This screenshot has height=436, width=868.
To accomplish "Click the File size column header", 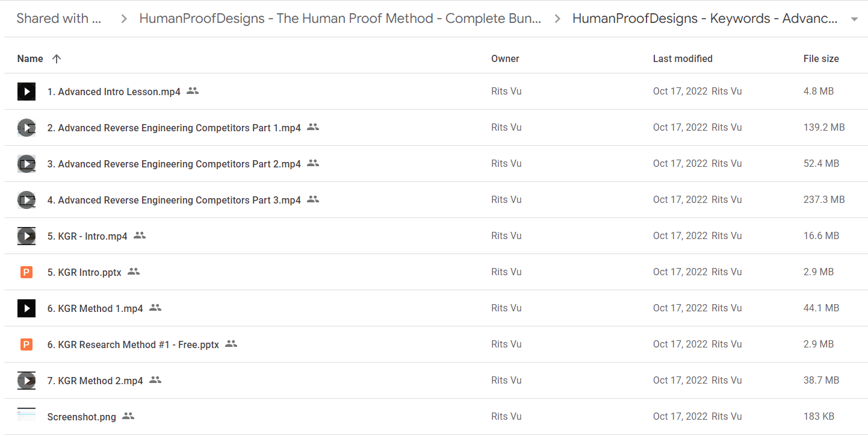I will 821,59.
